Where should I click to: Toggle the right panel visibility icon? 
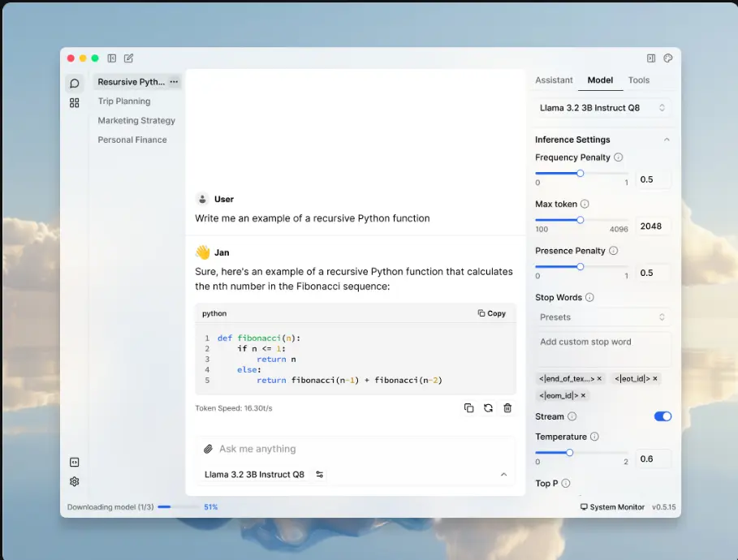(651, 58)
